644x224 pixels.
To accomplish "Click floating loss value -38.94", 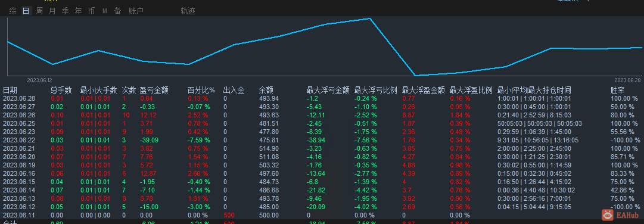I will pos(316,140).
